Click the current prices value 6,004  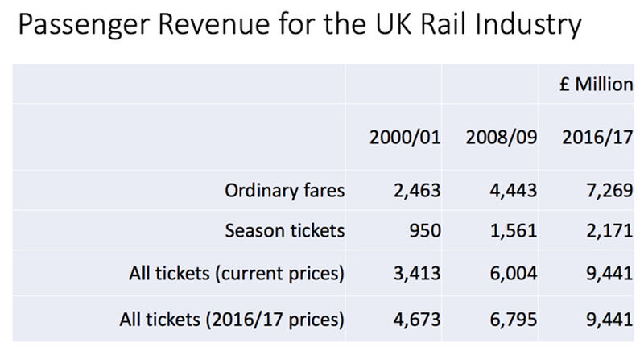point(514,274)
